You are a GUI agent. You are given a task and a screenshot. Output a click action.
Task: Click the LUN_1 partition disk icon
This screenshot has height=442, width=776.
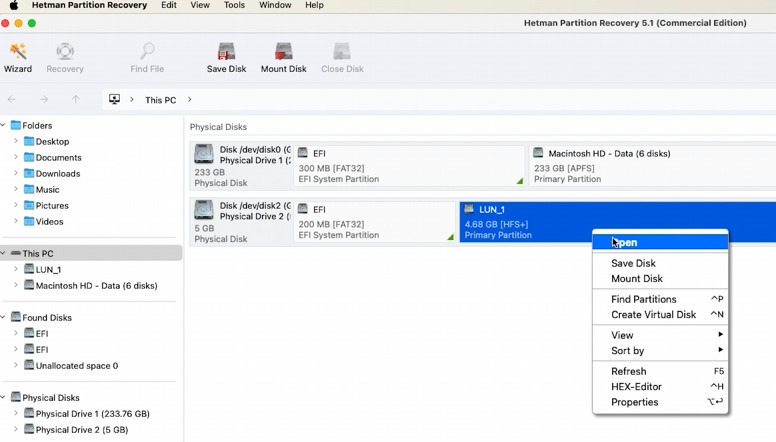469,209
